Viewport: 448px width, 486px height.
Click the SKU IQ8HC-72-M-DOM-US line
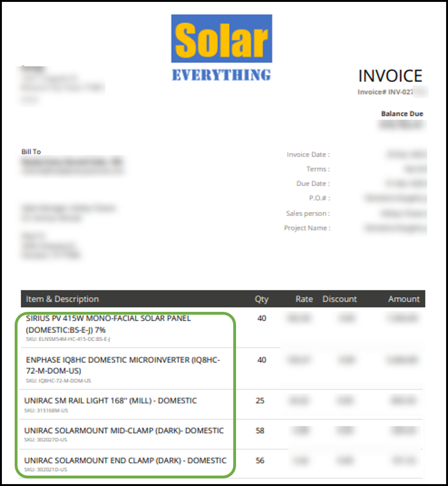tap(58, 380)
